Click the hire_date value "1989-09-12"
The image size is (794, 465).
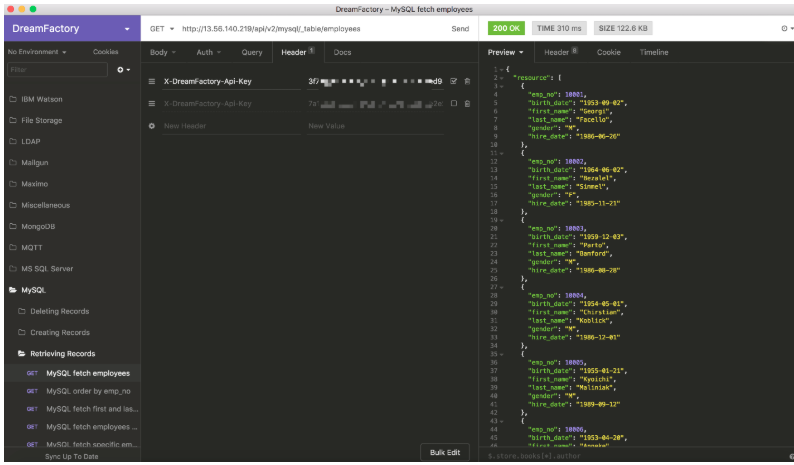pos(598,404)
